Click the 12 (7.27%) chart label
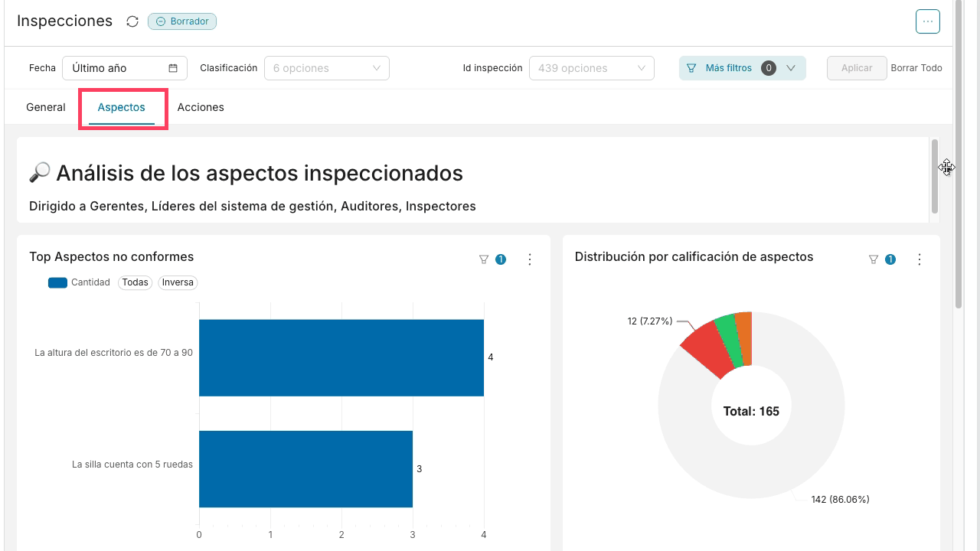The width and height of the screenshot is (980, 551). 650,321
